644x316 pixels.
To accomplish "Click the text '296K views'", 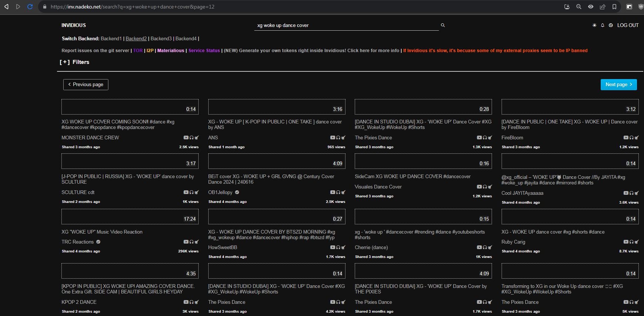I will tap(188, 251).
